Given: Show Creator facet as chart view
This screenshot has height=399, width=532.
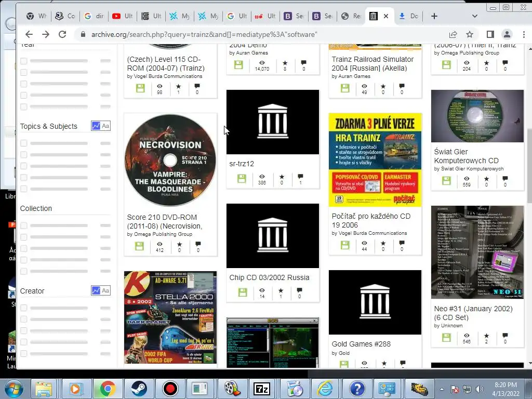Looking at the screenshot, I should [96, 290].
